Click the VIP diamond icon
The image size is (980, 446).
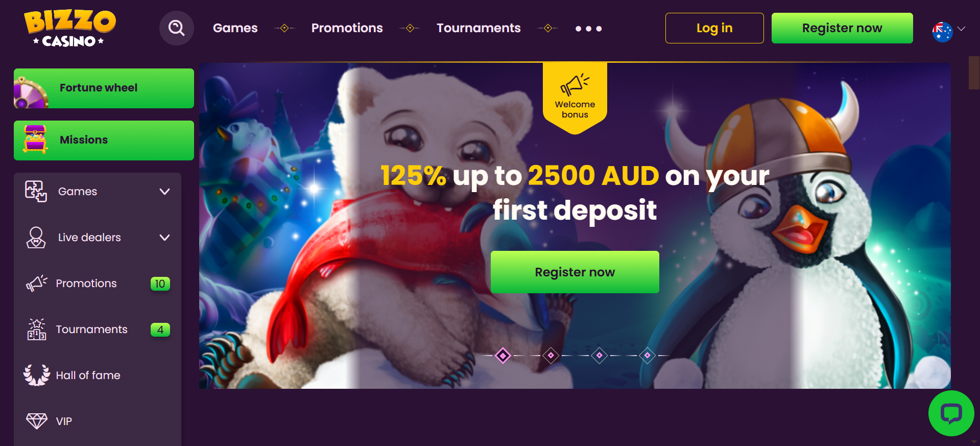click(37, 421)
